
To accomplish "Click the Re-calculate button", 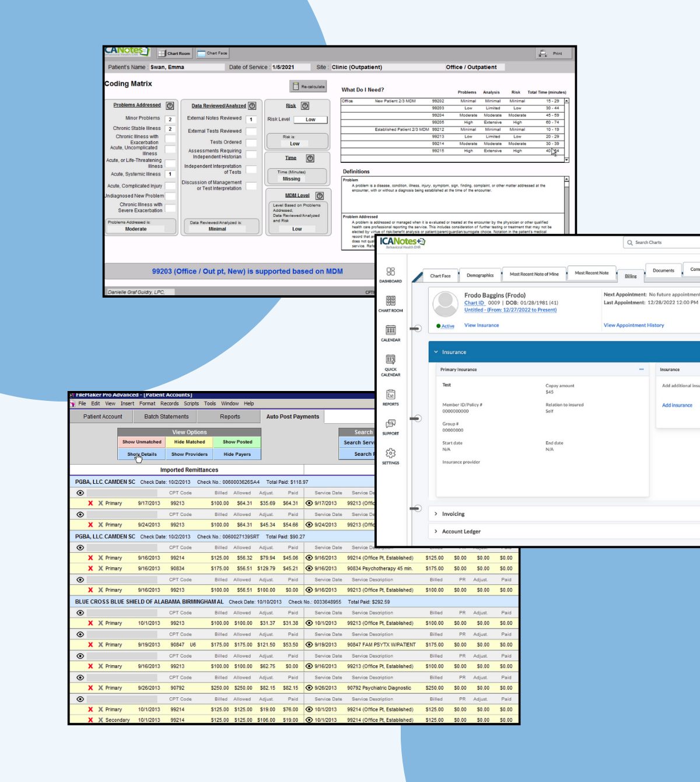I will click(x=308, y=86).
